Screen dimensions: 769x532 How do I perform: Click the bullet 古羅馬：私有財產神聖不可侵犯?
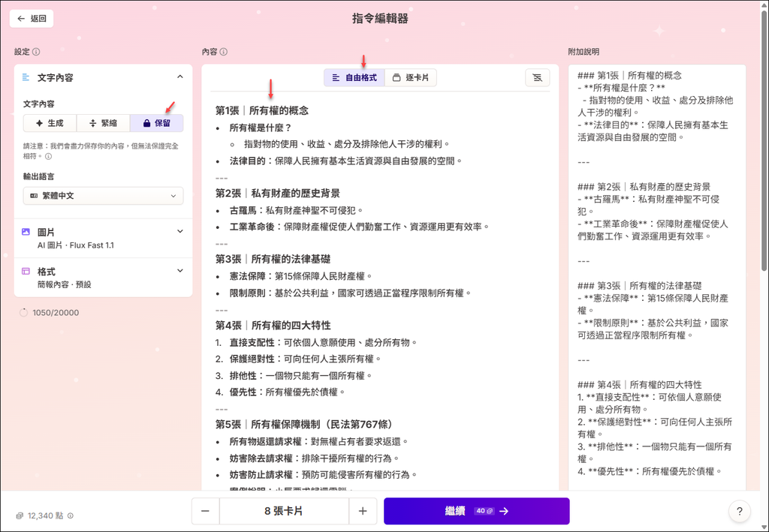[x=296, y=210]
